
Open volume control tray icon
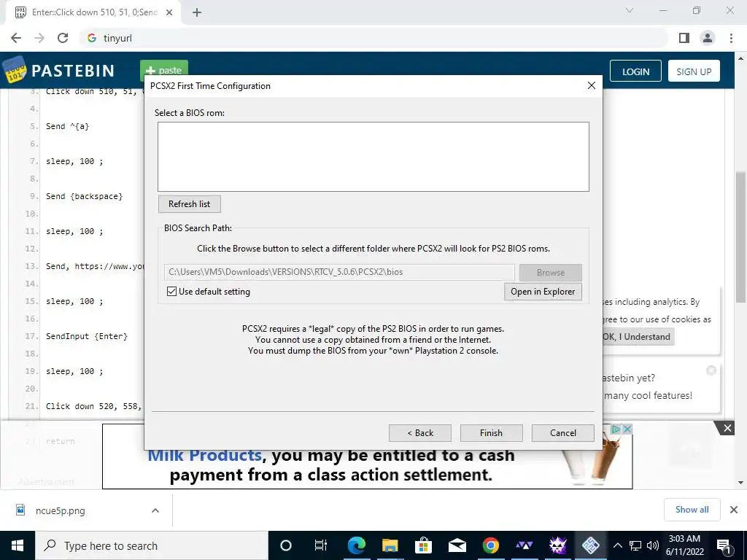click(x=653, y=545)
